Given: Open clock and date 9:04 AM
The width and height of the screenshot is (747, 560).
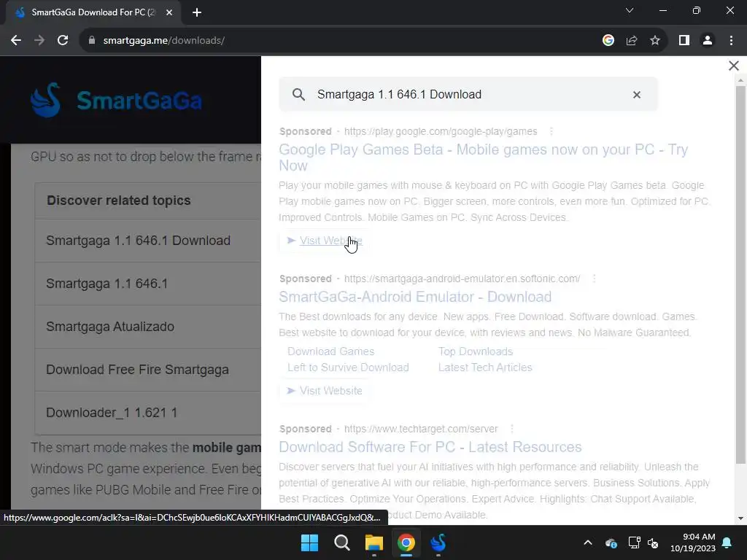Looking at the screenshot, I should 693,542.
